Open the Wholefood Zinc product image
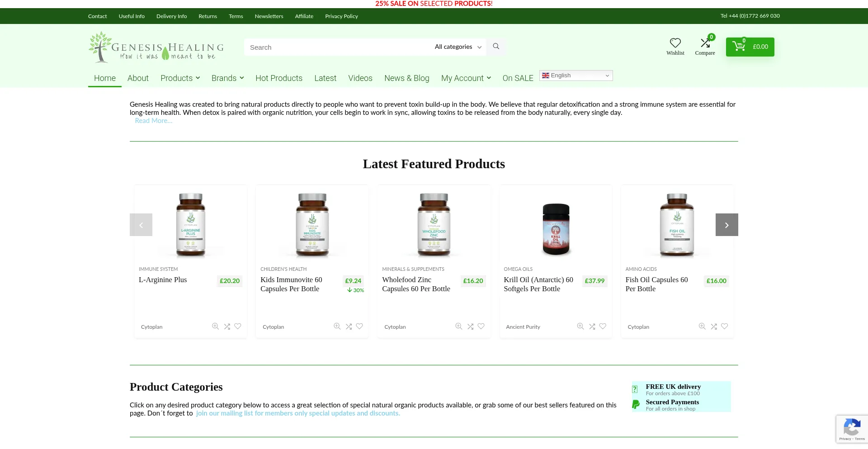 434,225
